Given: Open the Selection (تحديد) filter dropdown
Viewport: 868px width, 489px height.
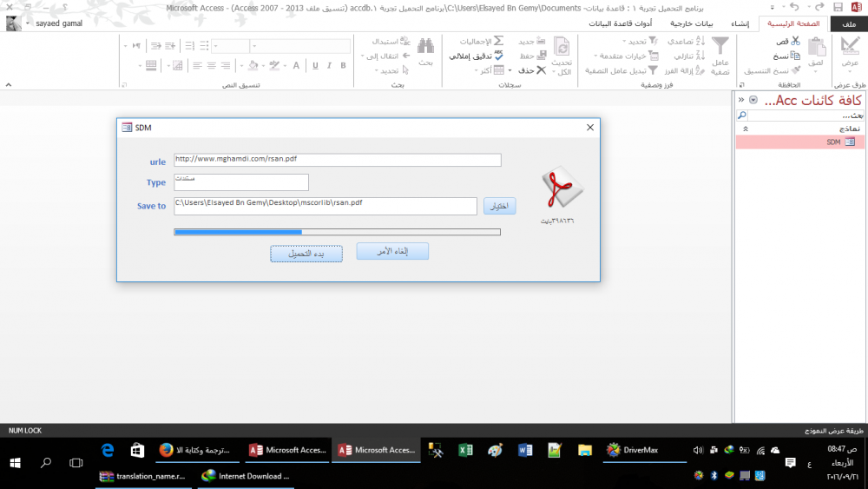Looking at the screenshot, I should [640, 41].
